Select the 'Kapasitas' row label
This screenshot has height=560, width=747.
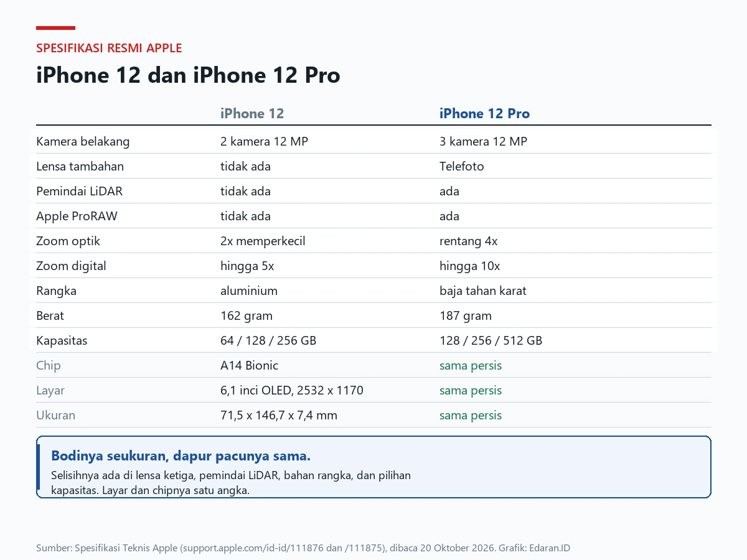click(x=62, y=340)
